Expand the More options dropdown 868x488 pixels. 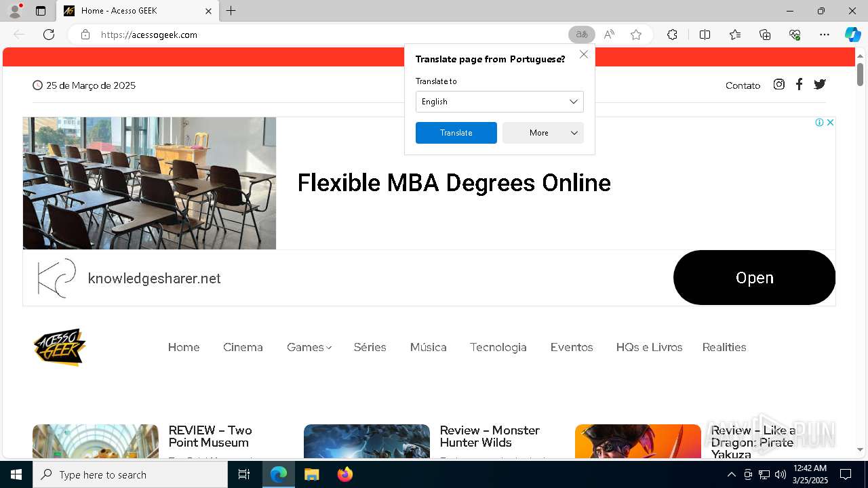[543, 133]
